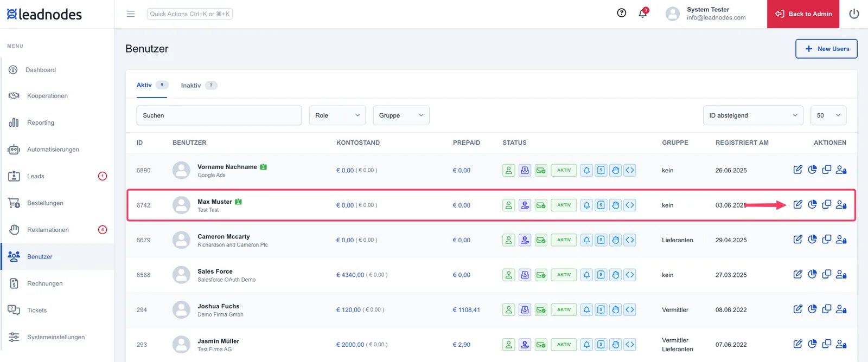Click the user-lock icon for Joshua Fuchs
The height and width of the screenshot is (362, 868).
[841, 309]
